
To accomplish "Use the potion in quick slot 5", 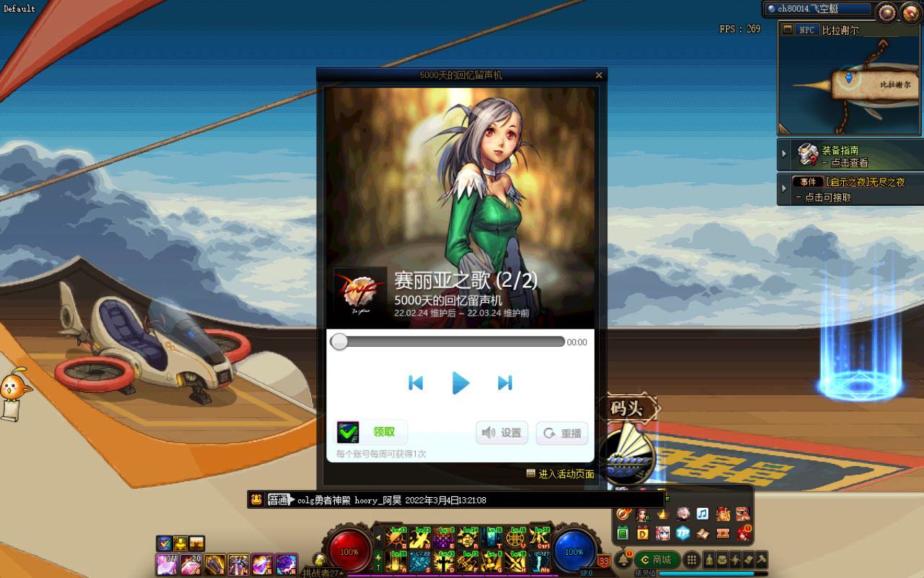I will click(262, 564).
